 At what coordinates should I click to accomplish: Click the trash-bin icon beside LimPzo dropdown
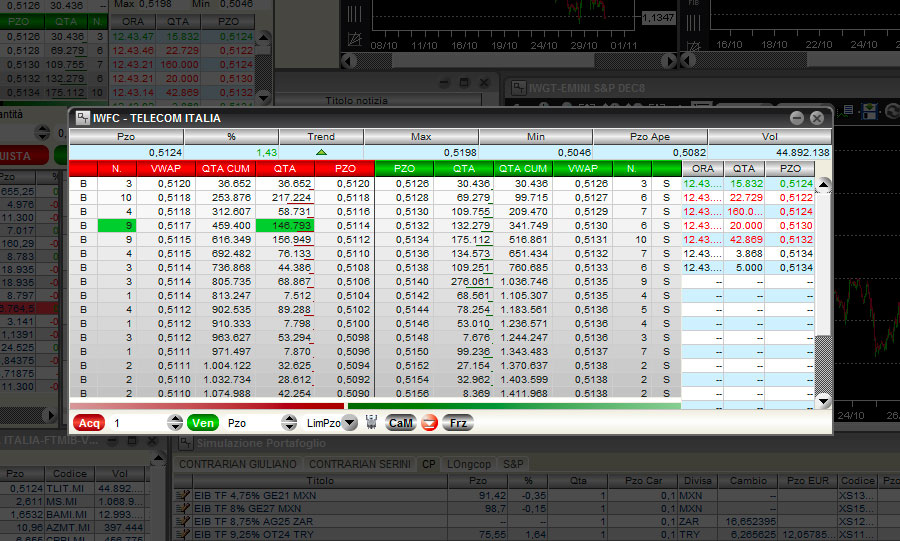pyautogui.click(x=371, y=423)
